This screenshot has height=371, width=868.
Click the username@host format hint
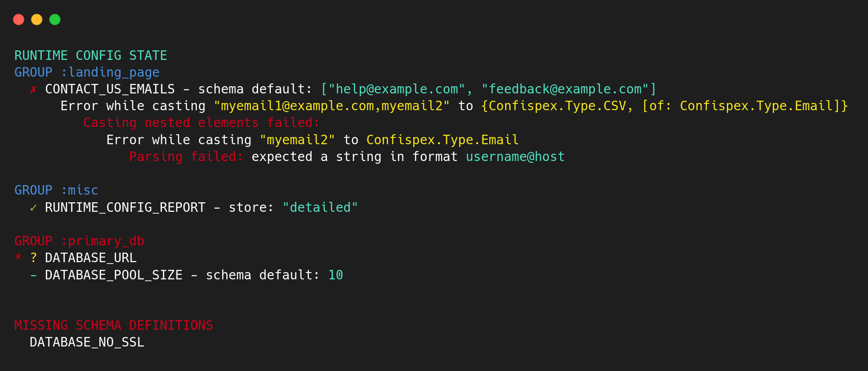pos(515,157)
